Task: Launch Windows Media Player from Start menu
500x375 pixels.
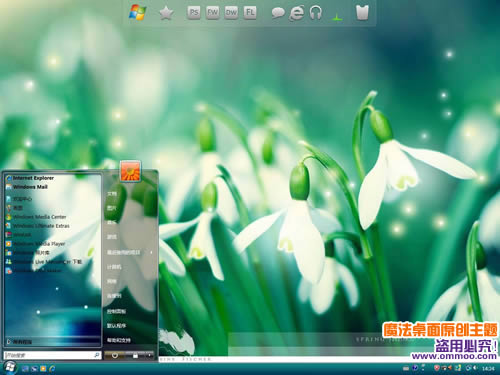Action: coord(35,244)
